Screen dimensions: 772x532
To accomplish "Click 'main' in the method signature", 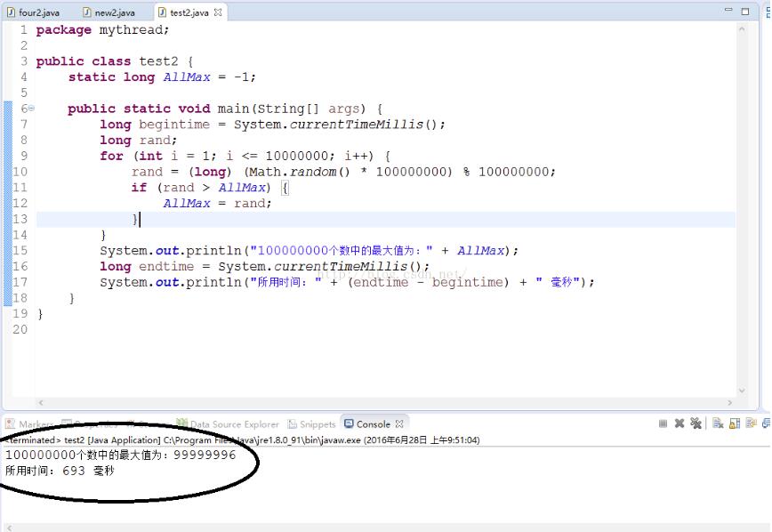I will point(234,109).
